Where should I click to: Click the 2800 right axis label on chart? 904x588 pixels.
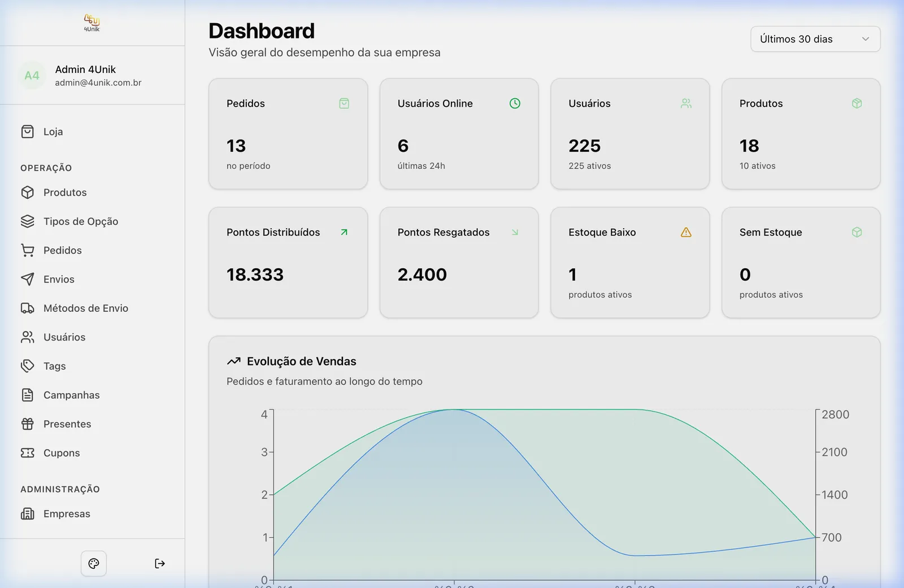click(835, 415)
